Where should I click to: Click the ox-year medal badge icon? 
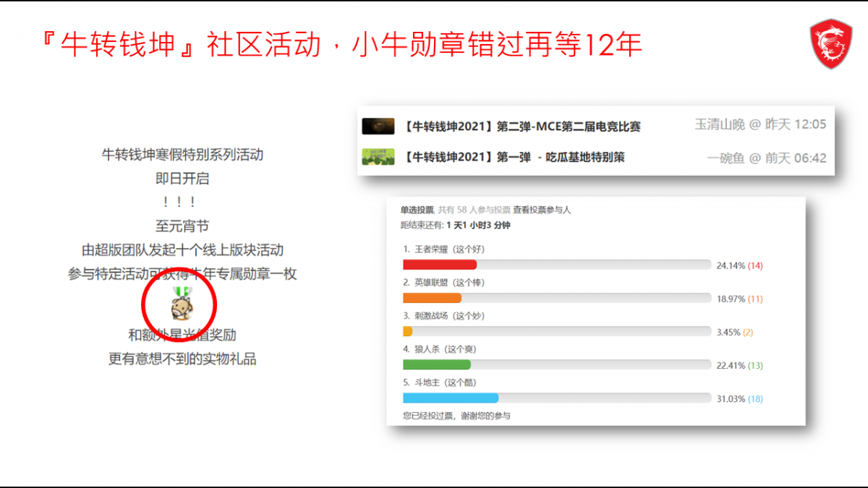click(180, 304)
